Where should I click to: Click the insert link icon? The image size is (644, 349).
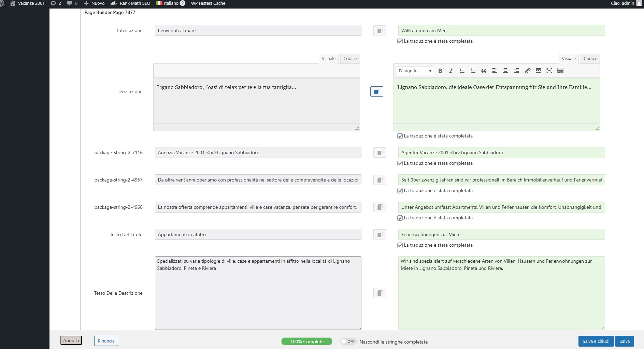pyautogui.click(x=527, y=71)
